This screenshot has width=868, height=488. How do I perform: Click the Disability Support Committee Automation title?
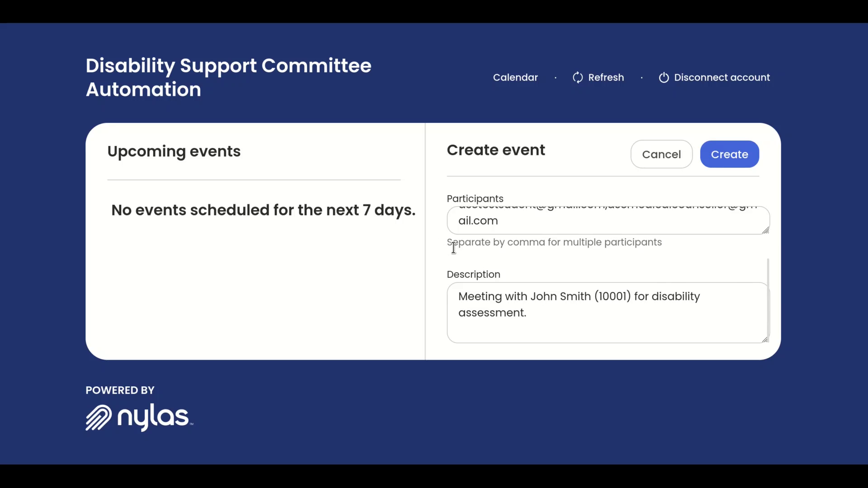(228, 78)
